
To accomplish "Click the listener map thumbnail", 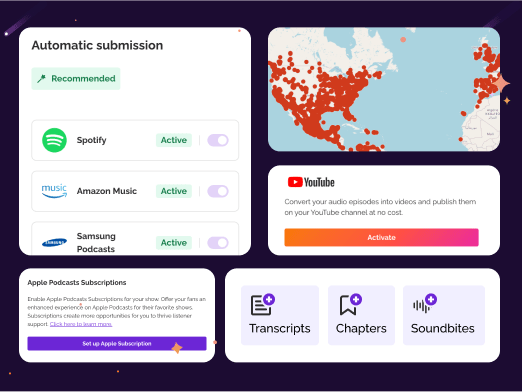I will (x=384, y=89).
